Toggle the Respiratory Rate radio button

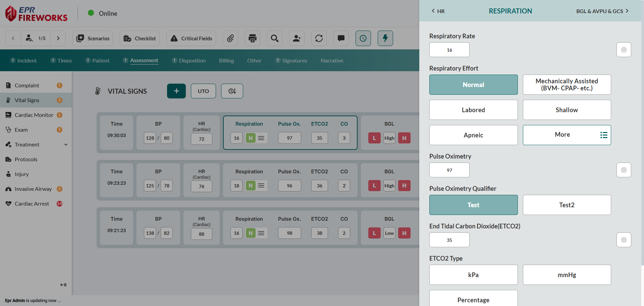click(x=624, y=50)
